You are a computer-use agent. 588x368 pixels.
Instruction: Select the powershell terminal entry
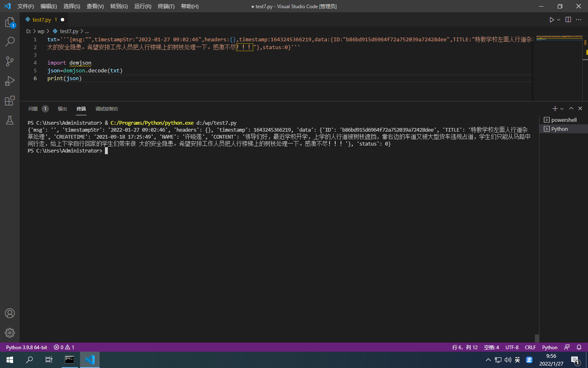pyautogui.click(x=563, y=120)
